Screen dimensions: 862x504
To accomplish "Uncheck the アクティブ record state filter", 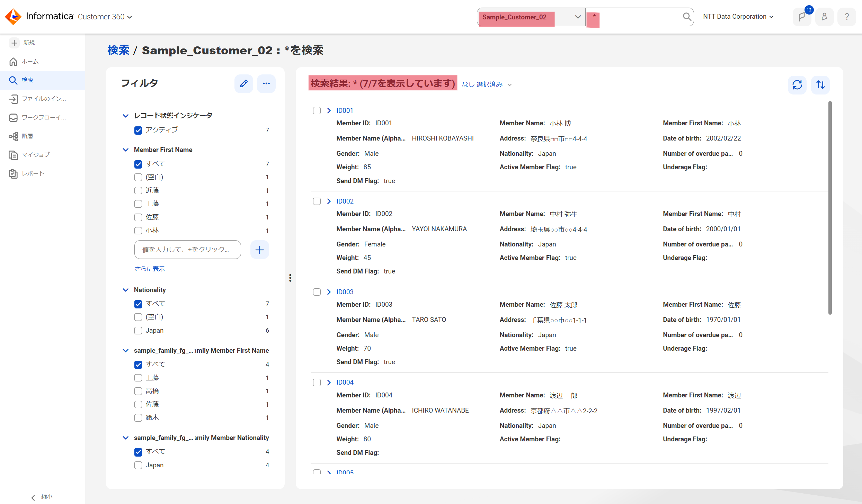I will point(138,130).
